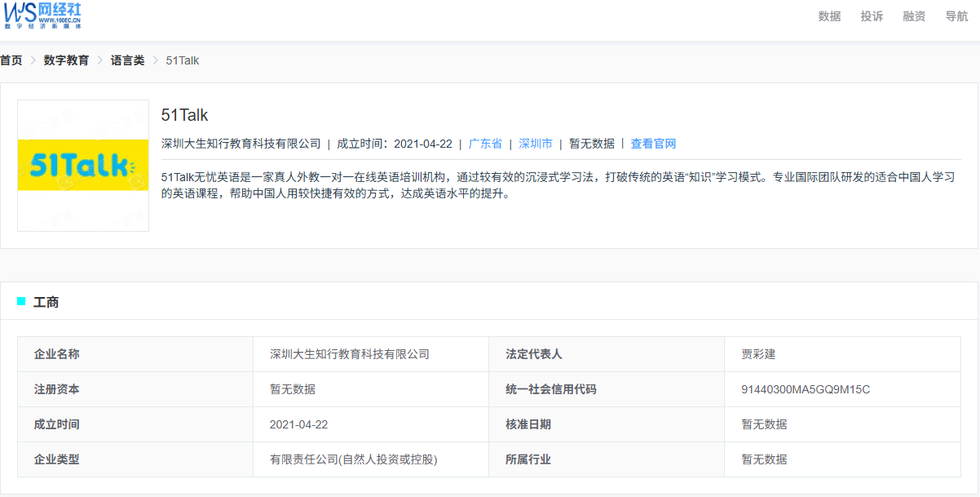
Task: Open the 语言类 breadcrumb link
Action: tap(128, 60)
